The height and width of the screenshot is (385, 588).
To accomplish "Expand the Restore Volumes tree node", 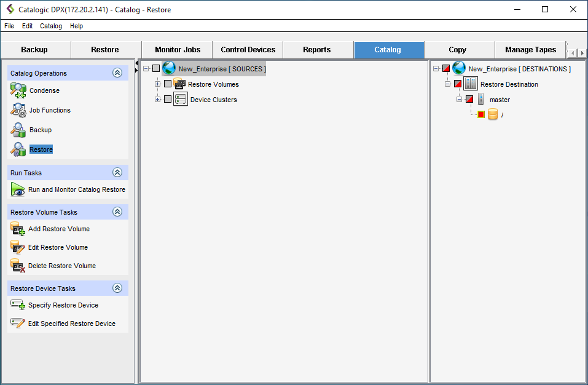I will point(158,84).
